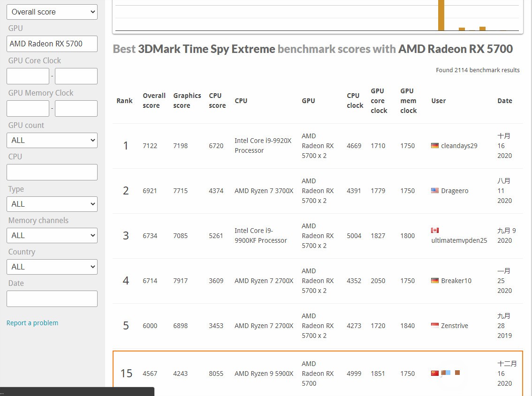Click the Date filter input field
The image size is (532, 396).
tap(52, 299)
